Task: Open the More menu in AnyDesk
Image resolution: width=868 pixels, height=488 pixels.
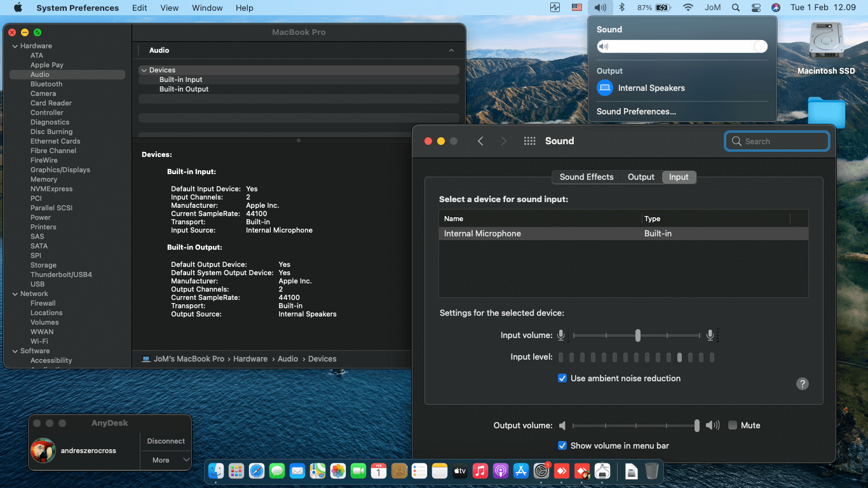Action: pyautogui.click(x=165, y=459)
